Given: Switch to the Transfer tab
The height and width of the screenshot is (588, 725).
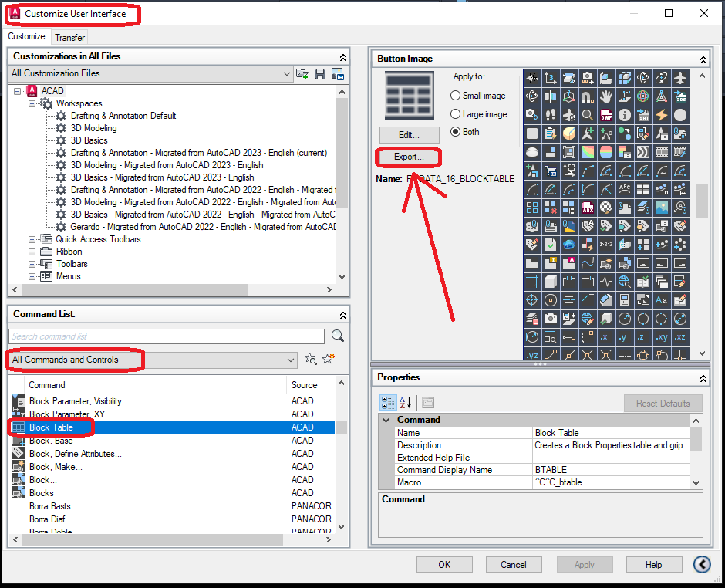Looking at the screenshot, I should tap(69, 36).
